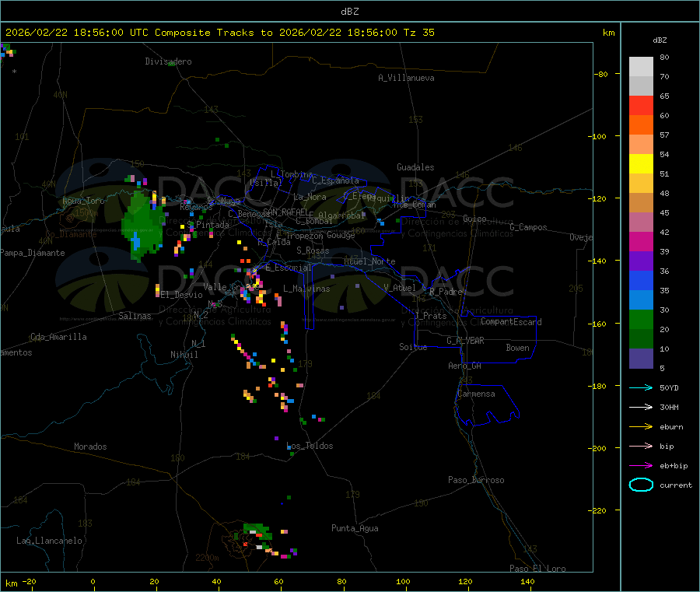Viewport: 700px width, 592px height.
Task: Click the L_Malvinas map label
Action: (306, 289)
